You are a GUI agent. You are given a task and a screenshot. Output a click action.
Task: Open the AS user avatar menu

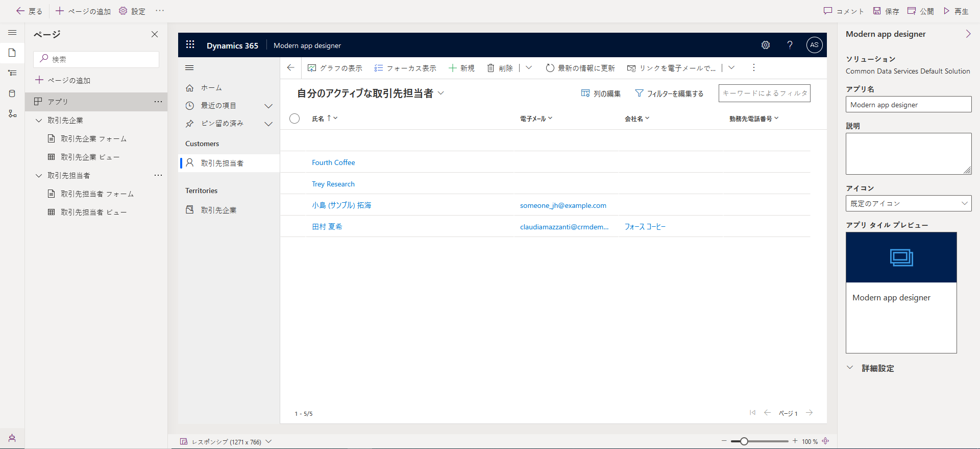coord(815,45)
